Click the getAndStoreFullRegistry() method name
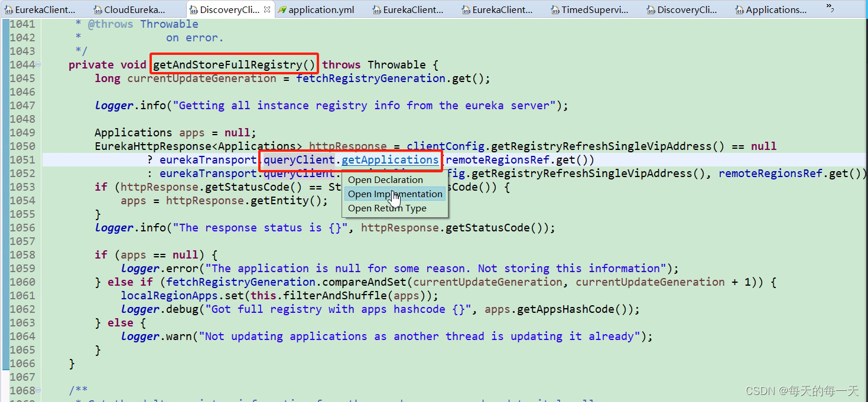The image size is (868, 402). (x=235, y=64)
